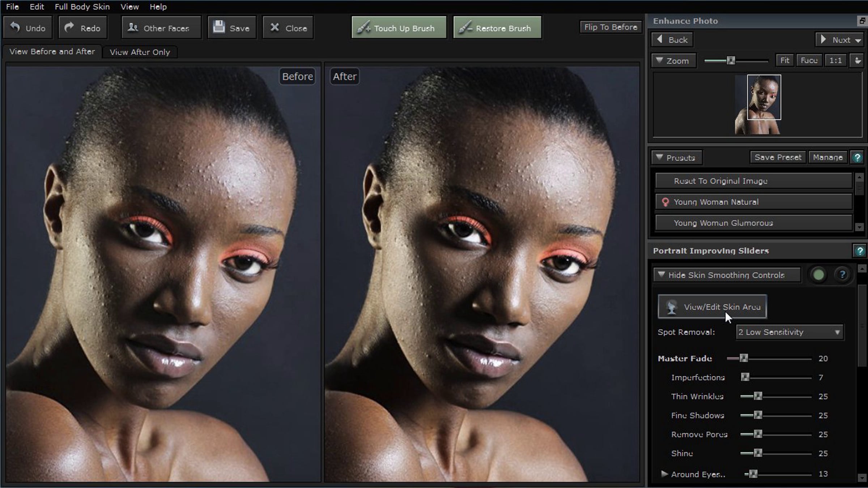Flip To Before view
The height and width of the screenshot is (488, 868).
tap(610, 27)
